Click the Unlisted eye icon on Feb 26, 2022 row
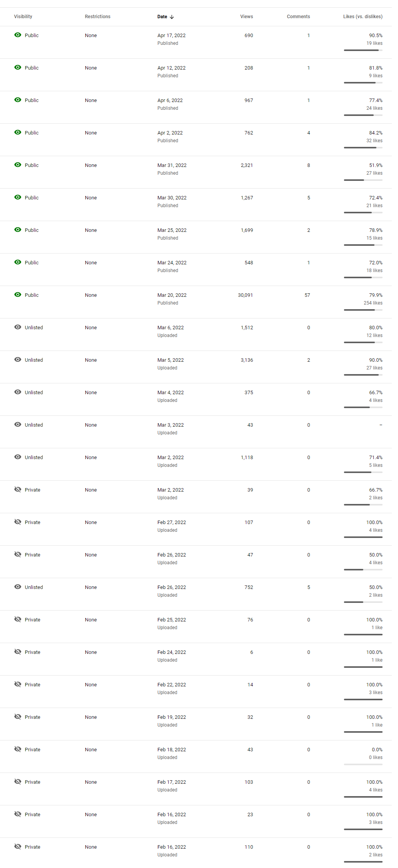The height and width of the screenshot is (868, 398). tap(18, 587)
